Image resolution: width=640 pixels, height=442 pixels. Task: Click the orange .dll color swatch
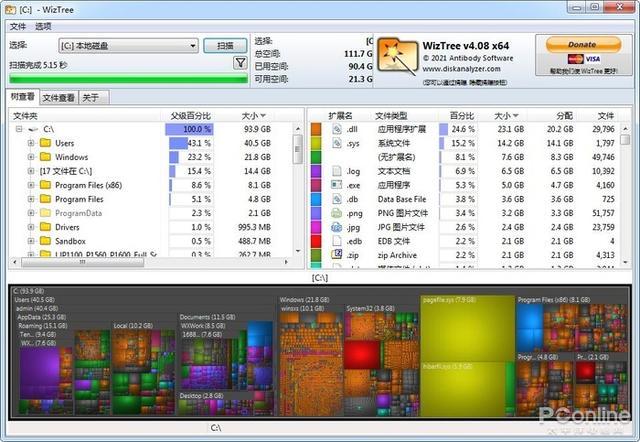pos(316,129)
